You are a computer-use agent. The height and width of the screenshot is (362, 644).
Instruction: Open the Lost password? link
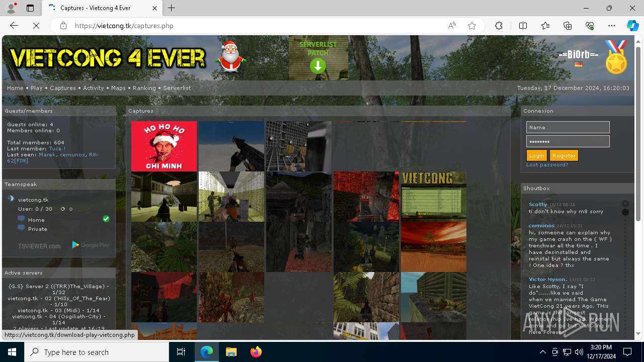(547, 165)
